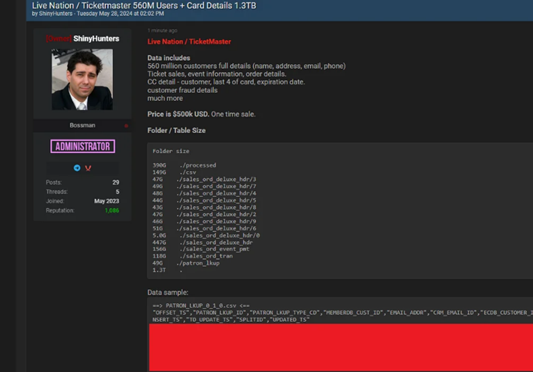533x372 pixels.
Task: Open ShinyHunters author link in thread byline
Action: click(56, 14)
